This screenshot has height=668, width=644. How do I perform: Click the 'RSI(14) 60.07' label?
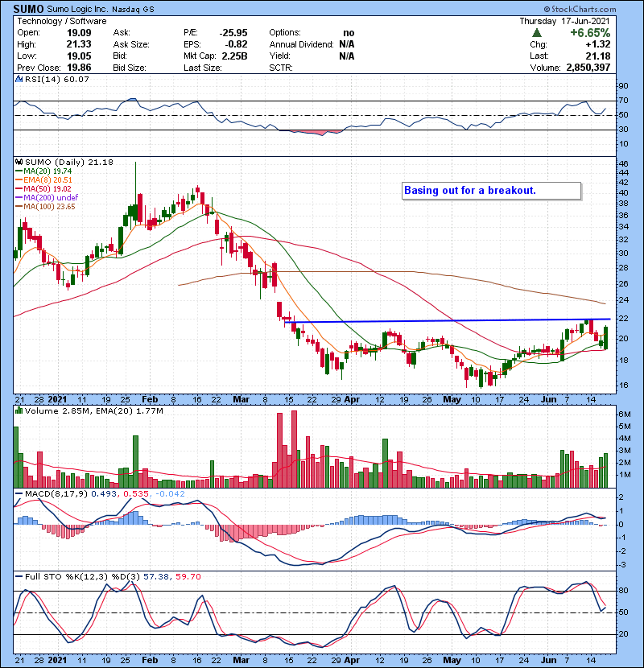[x=56, y=79]
